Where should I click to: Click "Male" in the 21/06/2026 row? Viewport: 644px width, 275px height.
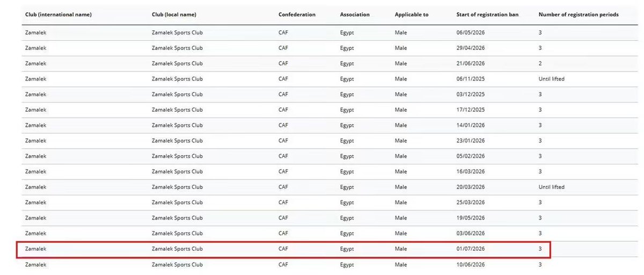point(401,63)
